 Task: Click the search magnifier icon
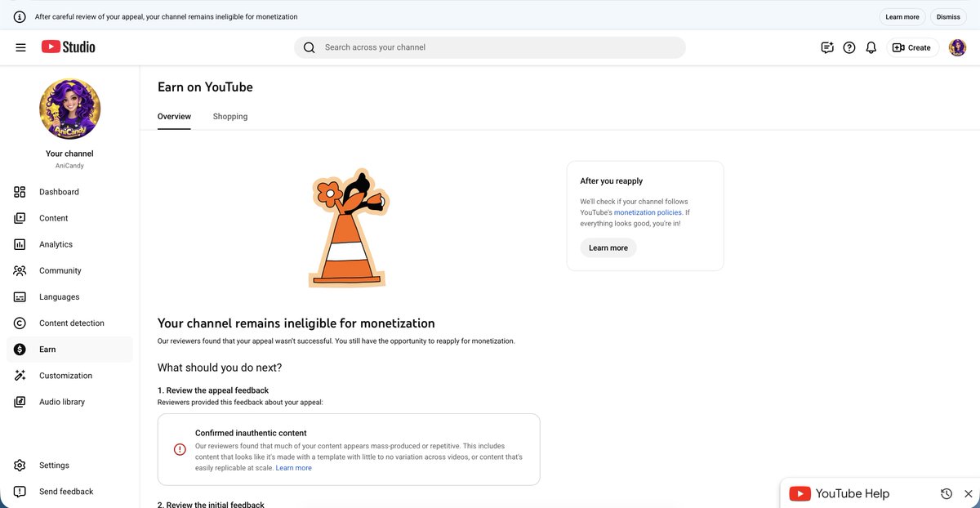(309, 47)
